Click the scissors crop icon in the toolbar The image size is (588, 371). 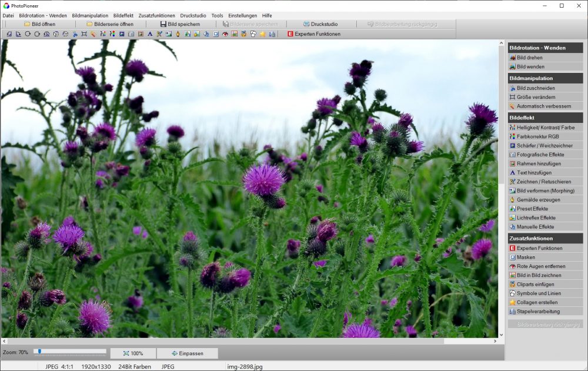[x=75, y=34]
